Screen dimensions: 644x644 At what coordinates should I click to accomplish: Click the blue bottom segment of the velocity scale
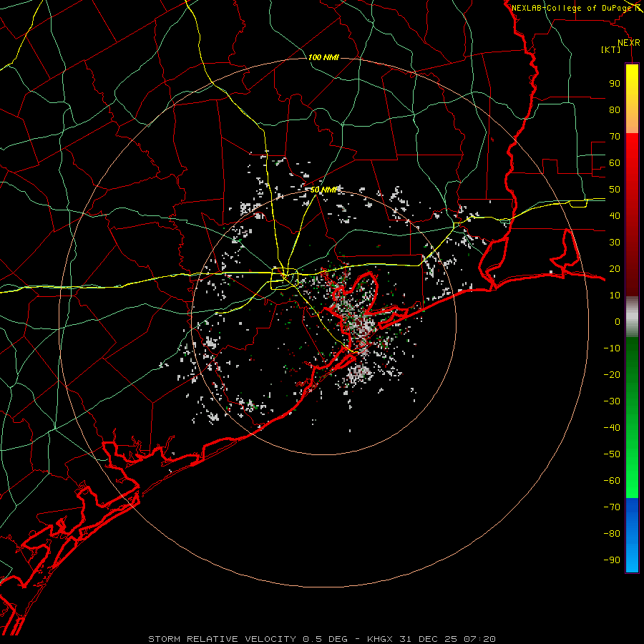coord(632,535)
